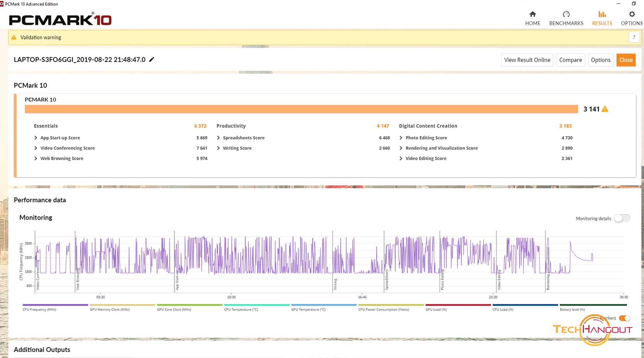Image resolution: width=644 pixels, height=358 pixels.
Task: Click the Digital Content Creation score 3 183
Action: [x=565, y=126]
